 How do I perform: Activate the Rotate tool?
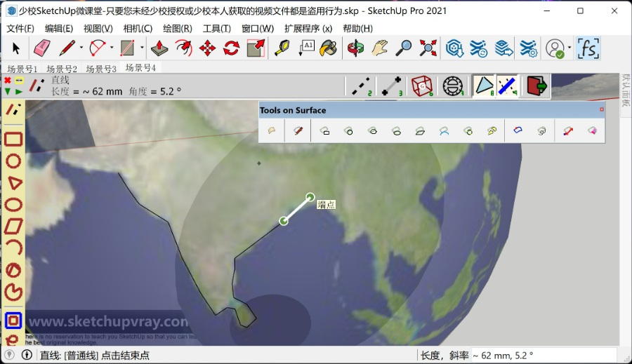(231, 48)
